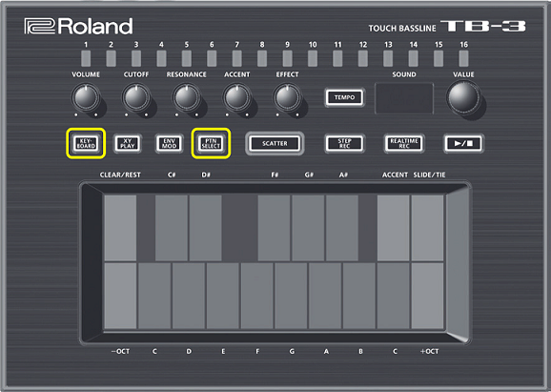Image resolution: width=551 pixels, height=392 pixels.
Task: Select step indicator 2
Action: (111, 58)
